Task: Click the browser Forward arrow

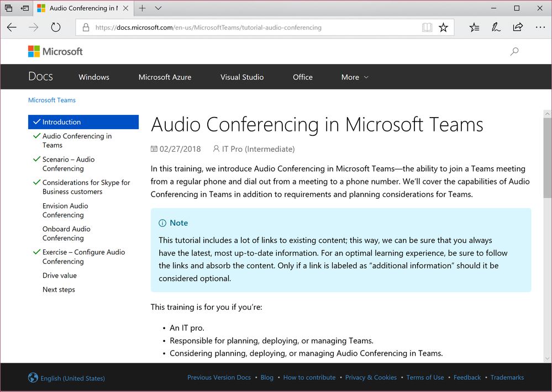Action: [x=34, y=28]
